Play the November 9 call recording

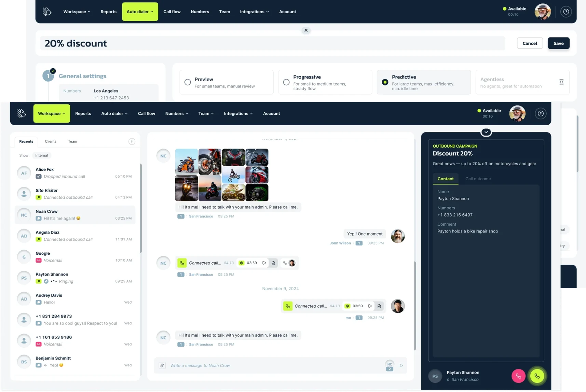tap(370, 306)
